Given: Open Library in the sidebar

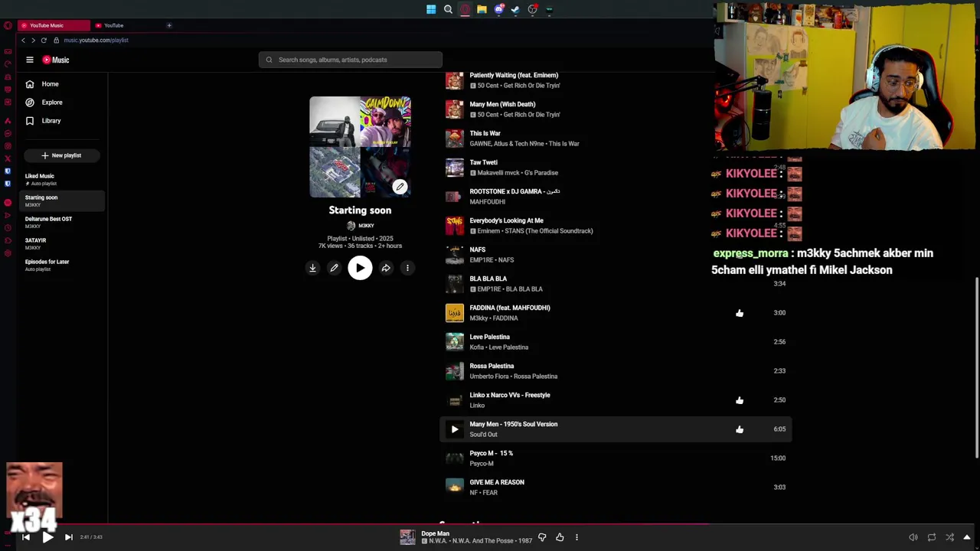Looking at the screenshot, I should 43,121.
